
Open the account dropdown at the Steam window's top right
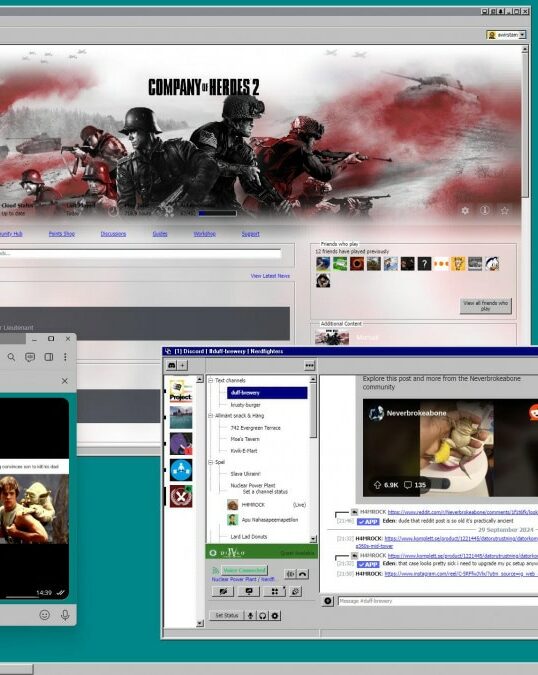click(x=506, y=35)
